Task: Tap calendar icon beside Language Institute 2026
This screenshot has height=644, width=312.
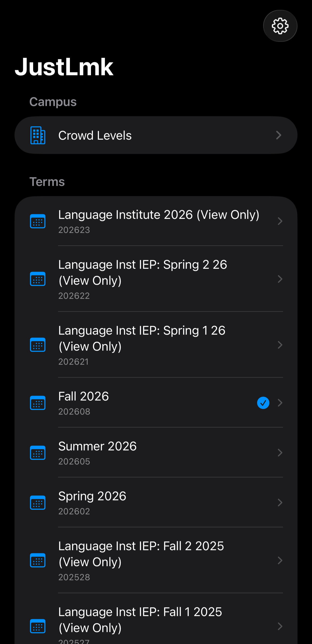Action: (38, 221)
